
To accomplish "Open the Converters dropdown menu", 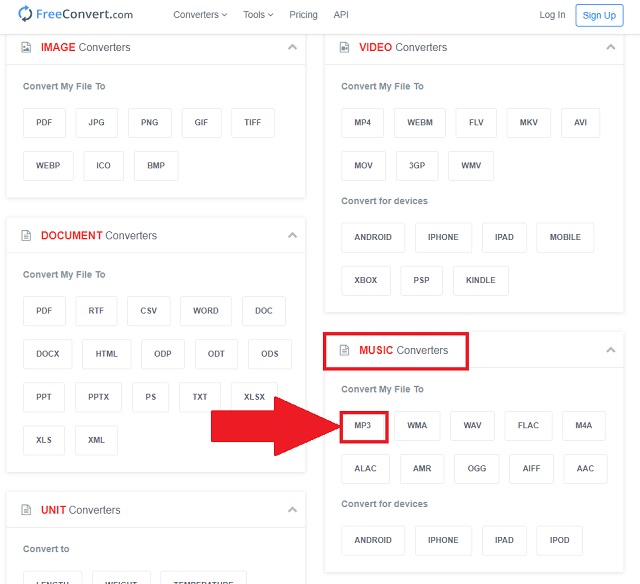I will (x=200, y=15).
